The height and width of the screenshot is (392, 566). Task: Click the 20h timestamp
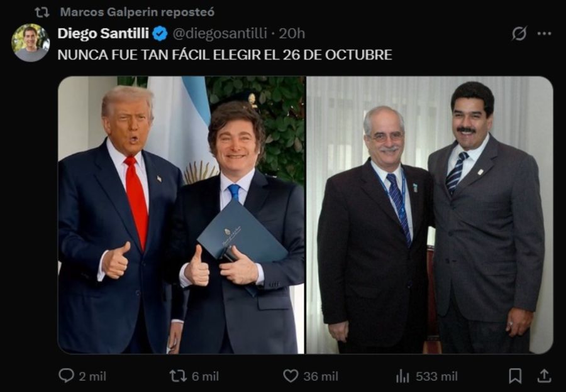pos(292,33)
